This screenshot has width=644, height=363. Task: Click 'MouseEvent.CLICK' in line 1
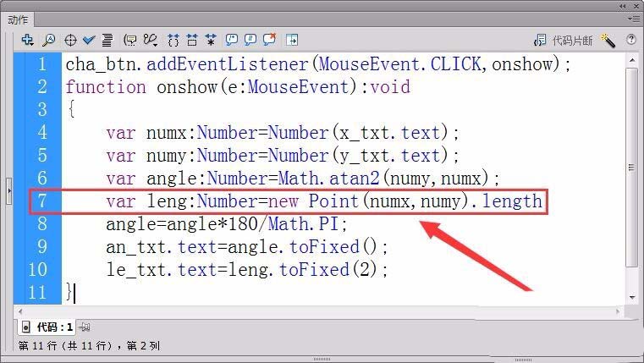point(399,64)
